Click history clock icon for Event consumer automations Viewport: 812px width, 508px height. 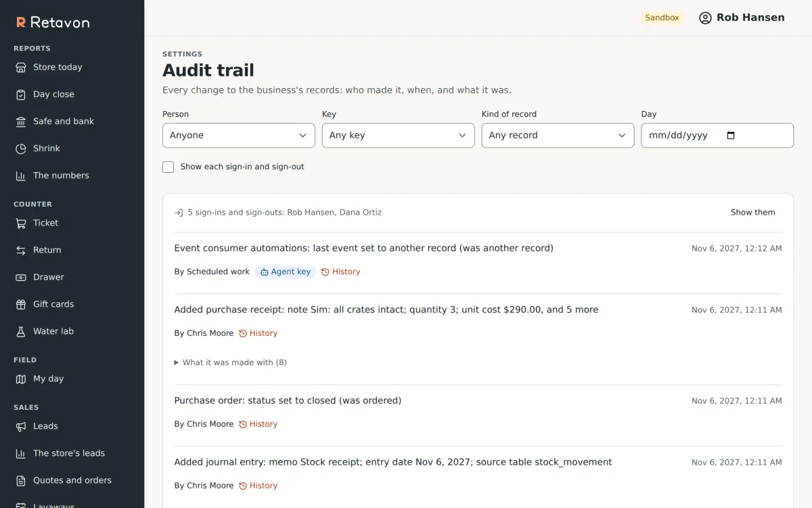(x=325, y=272)
